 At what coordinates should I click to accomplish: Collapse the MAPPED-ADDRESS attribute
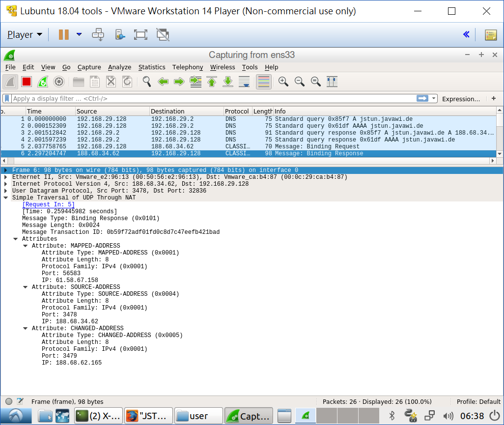[25, 246]
